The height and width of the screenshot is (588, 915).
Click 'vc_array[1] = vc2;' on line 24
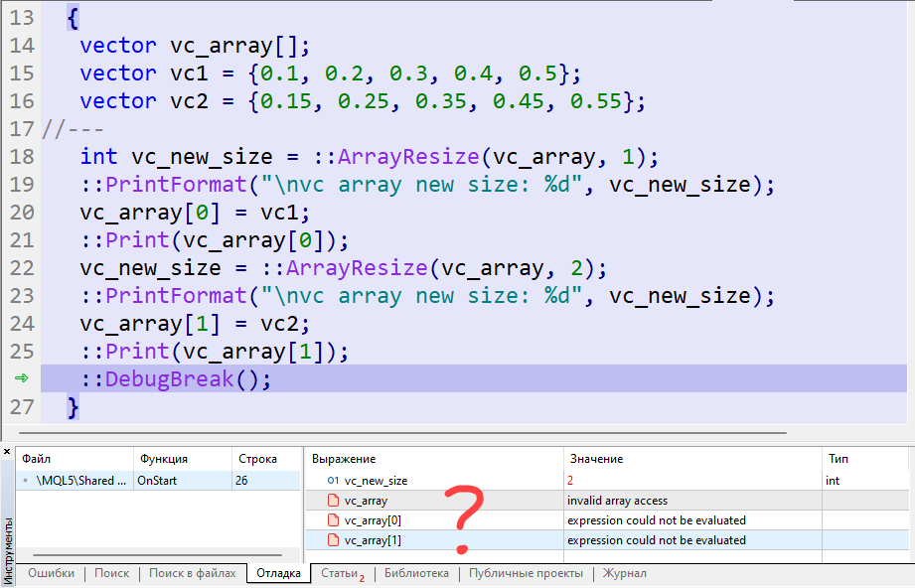click(x=195, y=324)
